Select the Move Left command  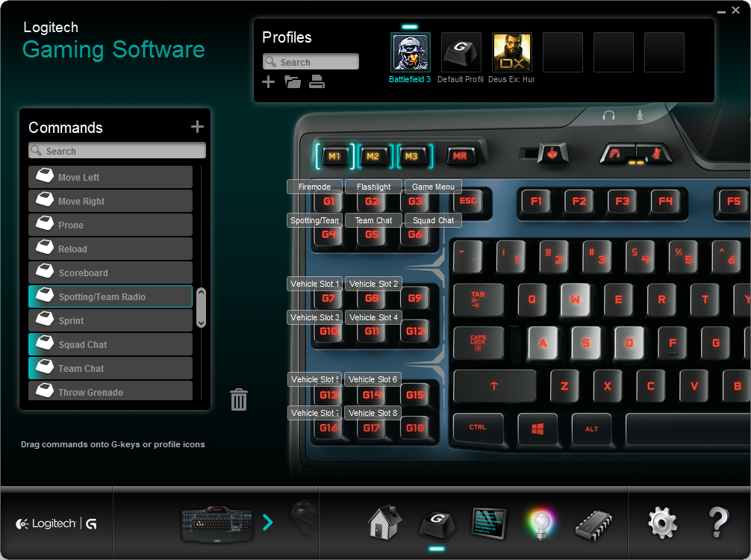(110, 177)
